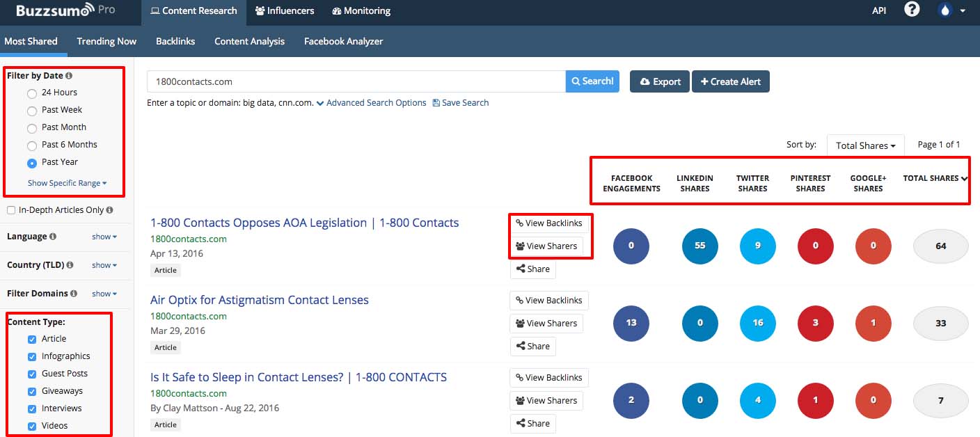
Task: Switch to the Content Analysis tab
Action: click(249, 41)
